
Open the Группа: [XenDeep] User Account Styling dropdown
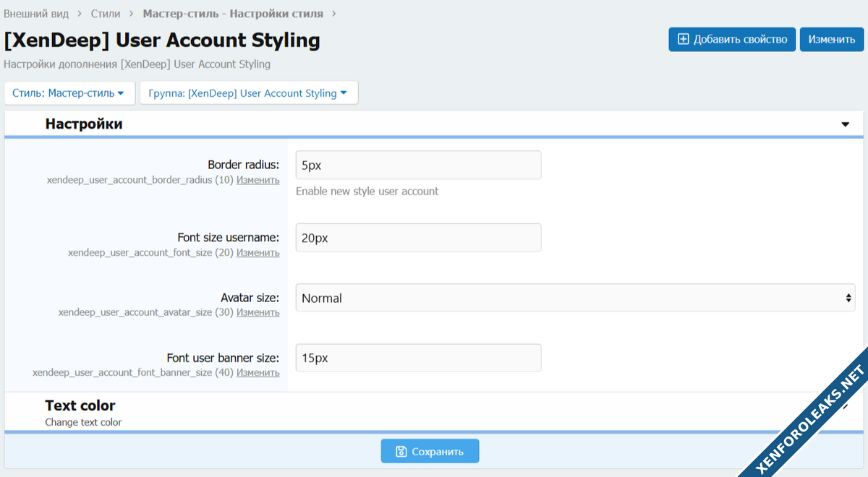[x=248, y=93]
